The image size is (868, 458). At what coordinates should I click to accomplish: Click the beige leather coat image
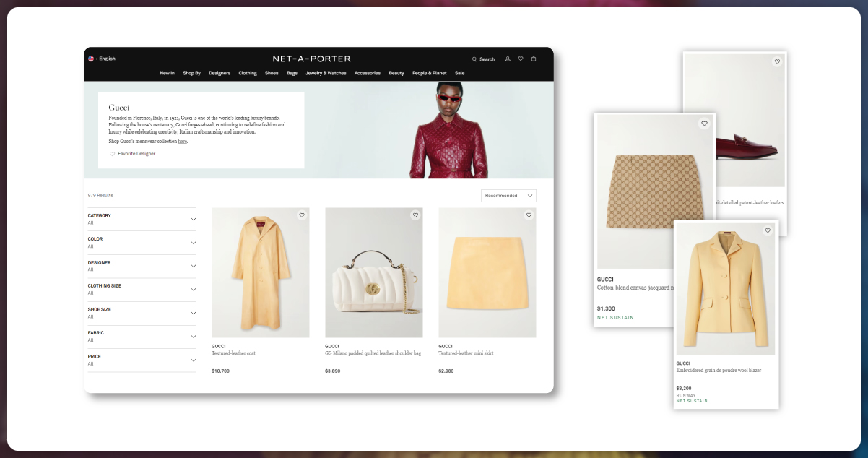[261, 272]
